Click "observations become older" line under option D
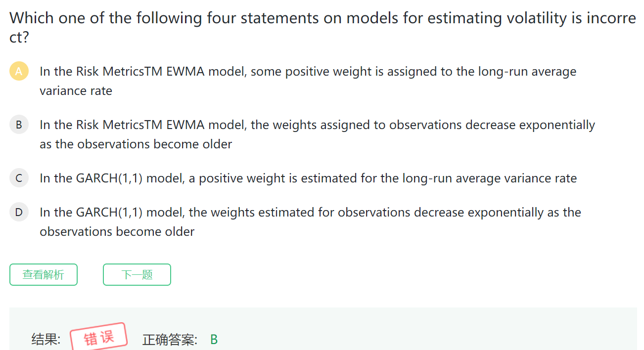This screenshot has width=644, height=350. (117, 232)
